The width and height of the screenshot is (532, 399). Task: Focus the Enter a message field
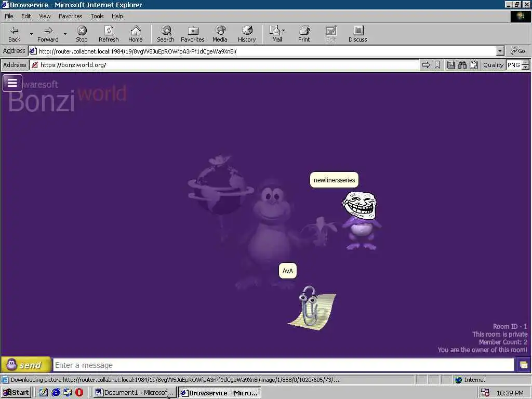(284, 365)
